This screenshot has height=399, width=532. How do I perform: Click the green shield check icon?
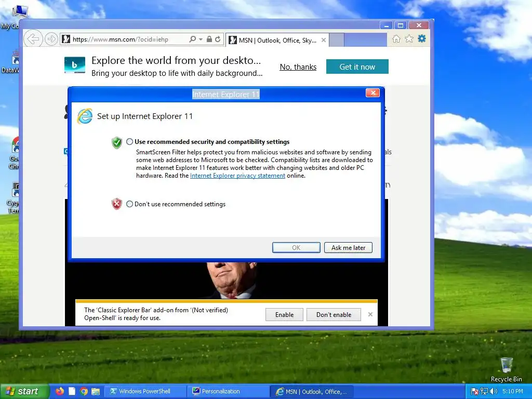click(117, 142)
